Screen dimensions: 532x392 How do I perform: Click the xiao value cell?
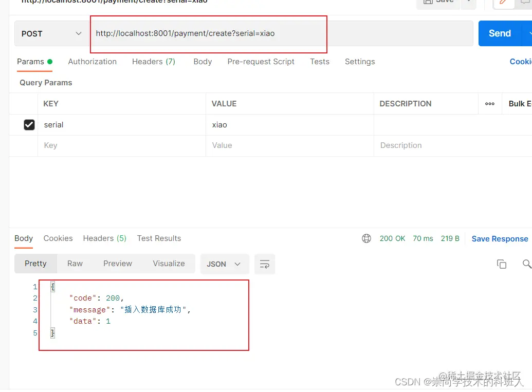pos(290,125)
